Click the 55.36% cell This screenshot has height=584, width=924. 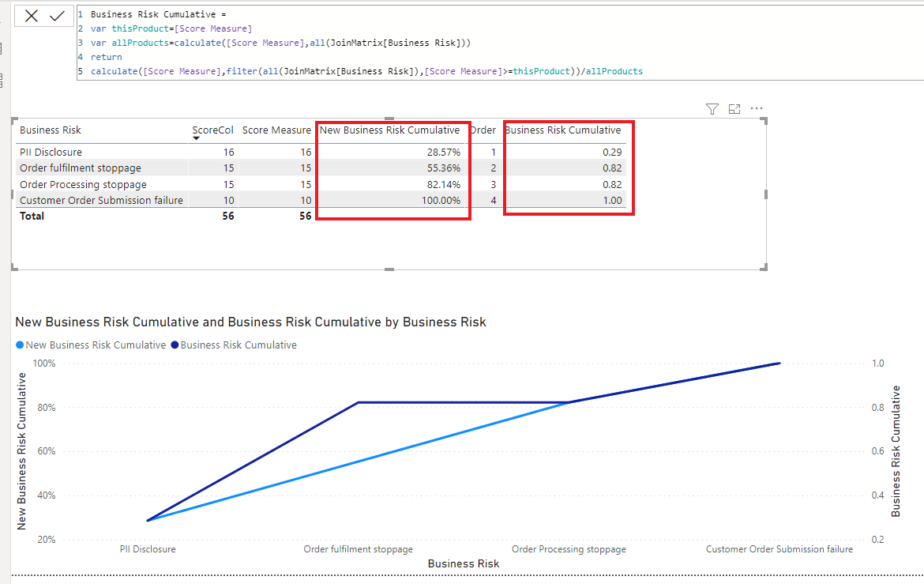pyautogui.click(x=444, y=168)
